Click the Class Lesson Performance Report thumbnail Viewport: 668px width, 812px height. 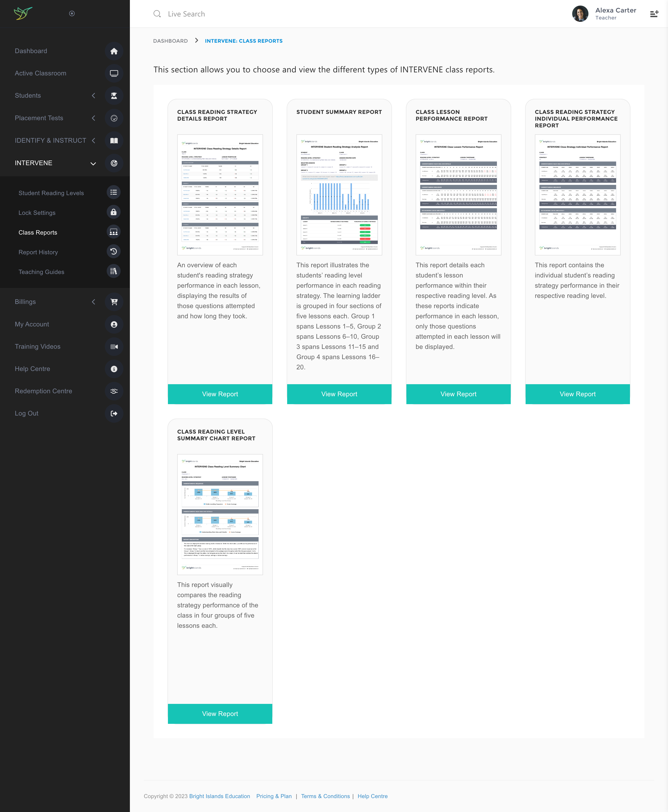[458, 195]
